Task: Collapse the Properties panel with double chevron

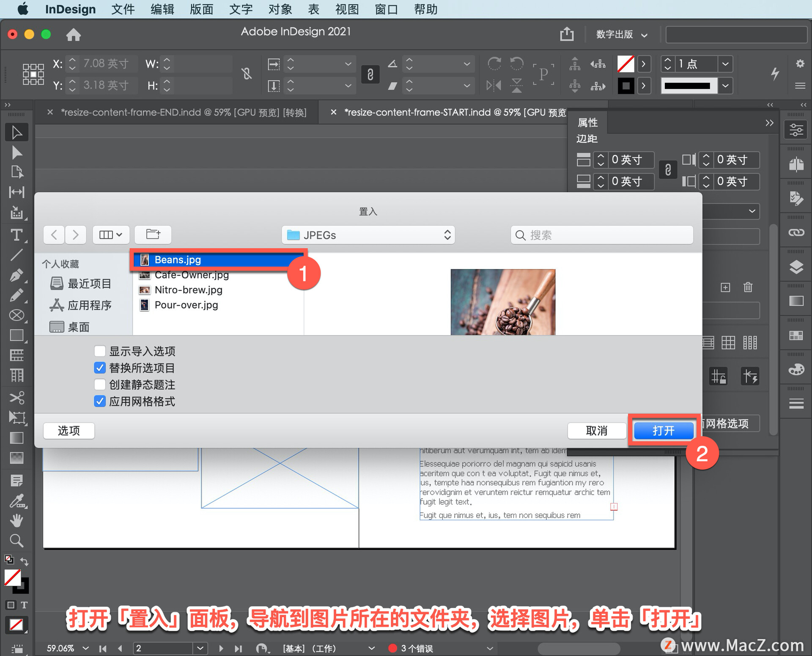Action: 769,123
